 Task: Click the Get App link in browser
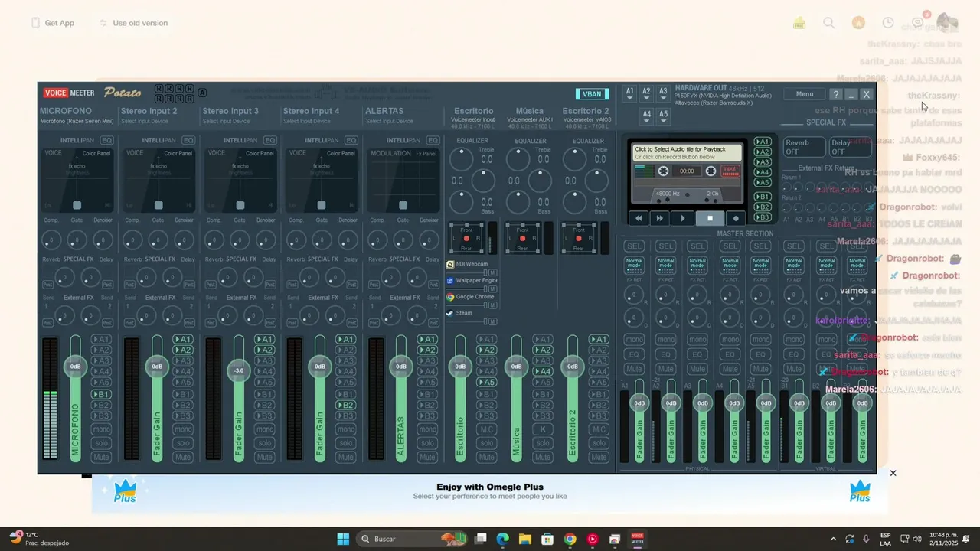(x=52, y=23)
